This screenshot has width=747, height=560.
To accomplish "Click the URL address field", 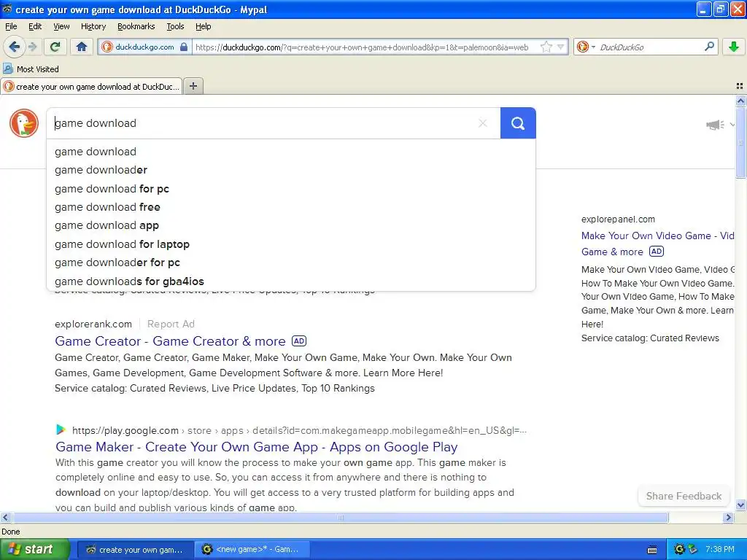I will tap(365, 47).
